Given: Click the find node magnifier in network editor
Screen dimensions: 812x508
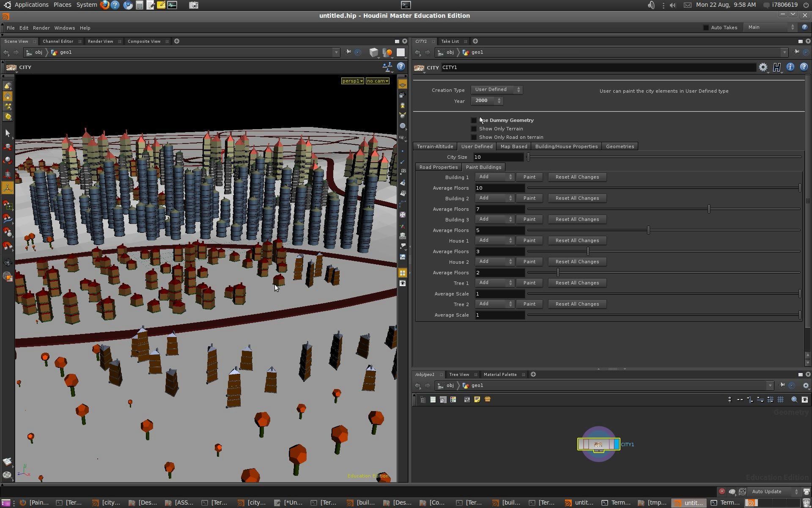Looking at the screenshot, I should (794, 399).
